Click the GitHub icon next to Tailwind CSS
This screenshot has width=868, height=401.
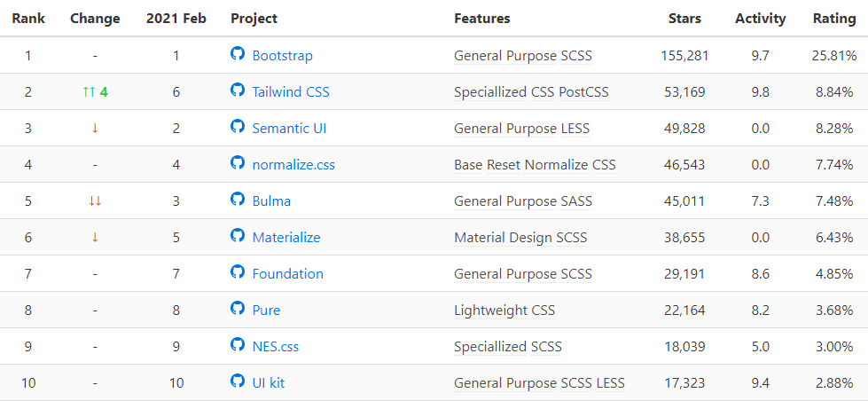[237, 90]
